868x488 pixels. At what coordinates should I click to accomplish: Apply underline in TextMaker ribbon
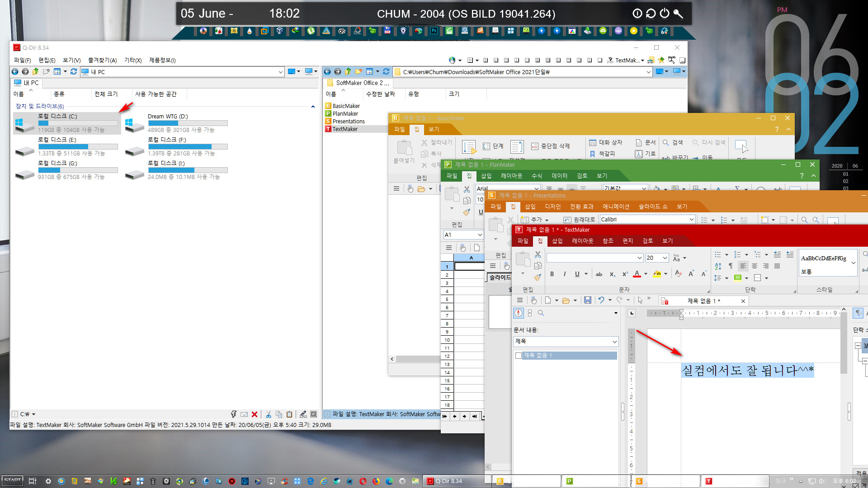pyautogui.click(x=577, y=274)
